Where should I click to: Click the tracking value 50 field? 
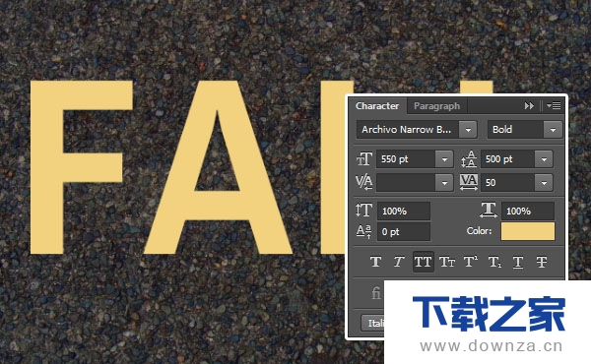(x=507, y=183)
